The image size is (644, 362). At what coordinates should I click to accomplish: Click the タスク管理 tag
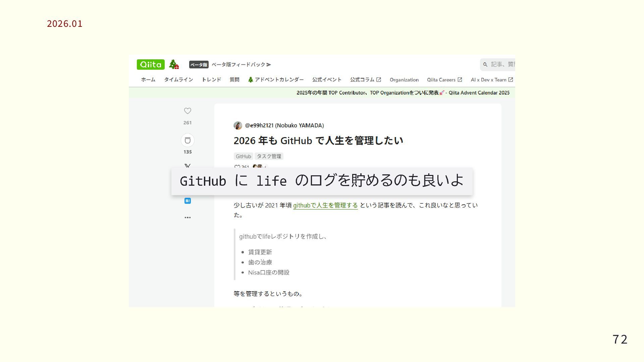269,156
